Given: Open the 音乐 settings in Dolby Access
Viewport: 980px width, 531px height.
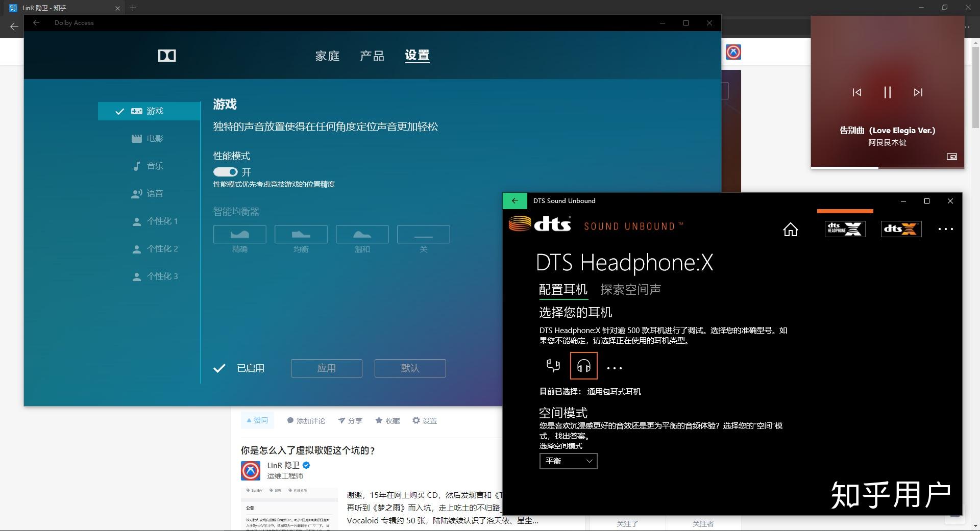Looking at the screenshot, I should point(155,166).
